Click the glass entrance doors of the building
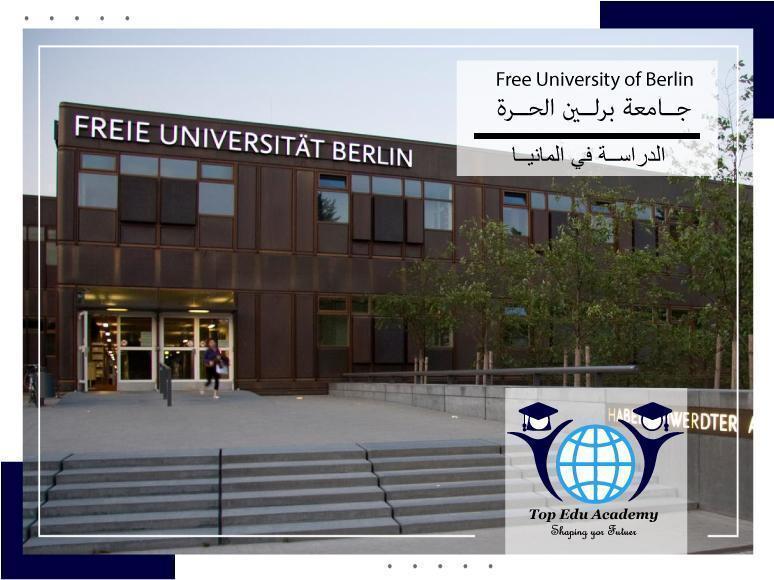The width and height of the screenshot is (774, 580). pyautogui.click(x=160, y=350)
